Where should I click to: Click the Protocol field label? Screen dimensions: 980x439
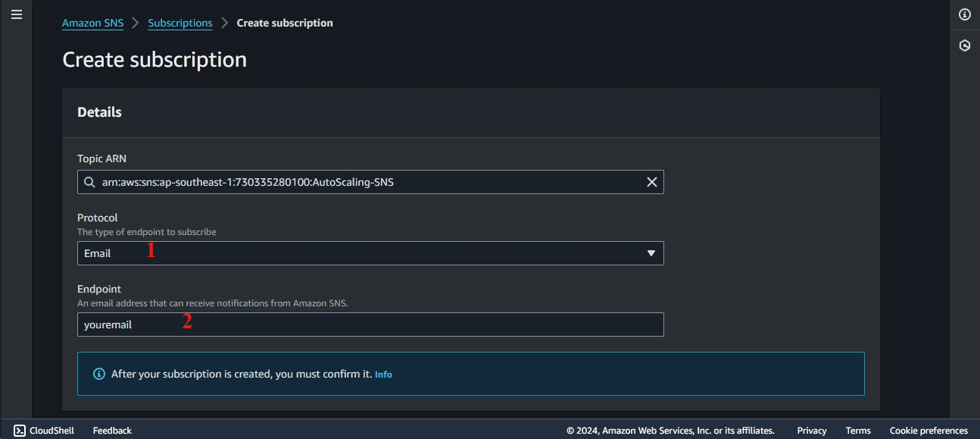coord(97,218)
